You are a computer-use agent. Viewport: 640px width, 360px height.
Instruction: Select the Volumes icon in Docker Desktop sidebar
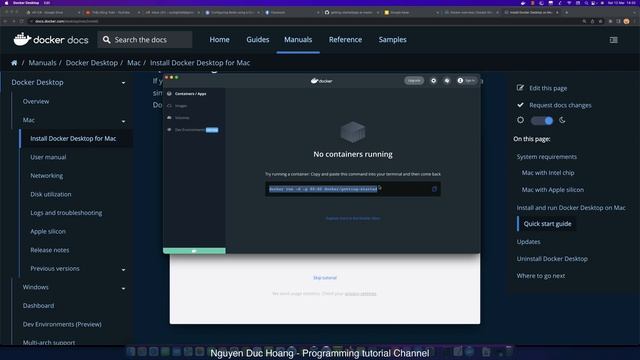click(x=169, y=118)
